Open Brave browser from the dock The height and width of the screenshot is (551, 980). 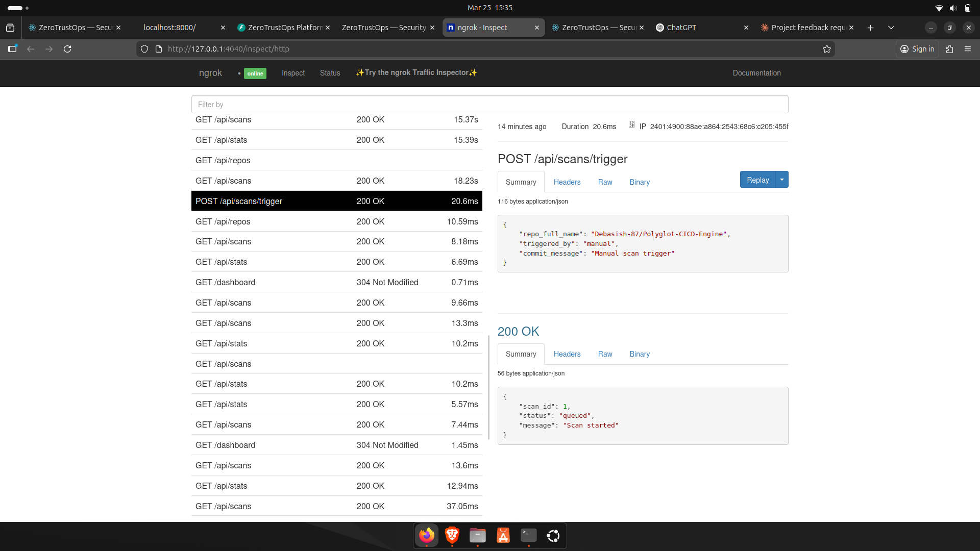[x=452, y=535]
